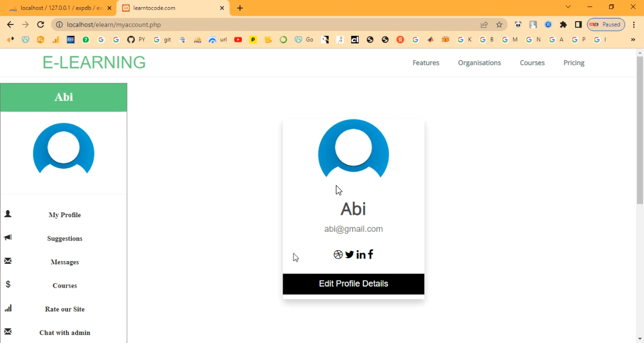The image size is (644, 343).
Task: Click the Twitter bird icon
Action: [x=349, y=255]
